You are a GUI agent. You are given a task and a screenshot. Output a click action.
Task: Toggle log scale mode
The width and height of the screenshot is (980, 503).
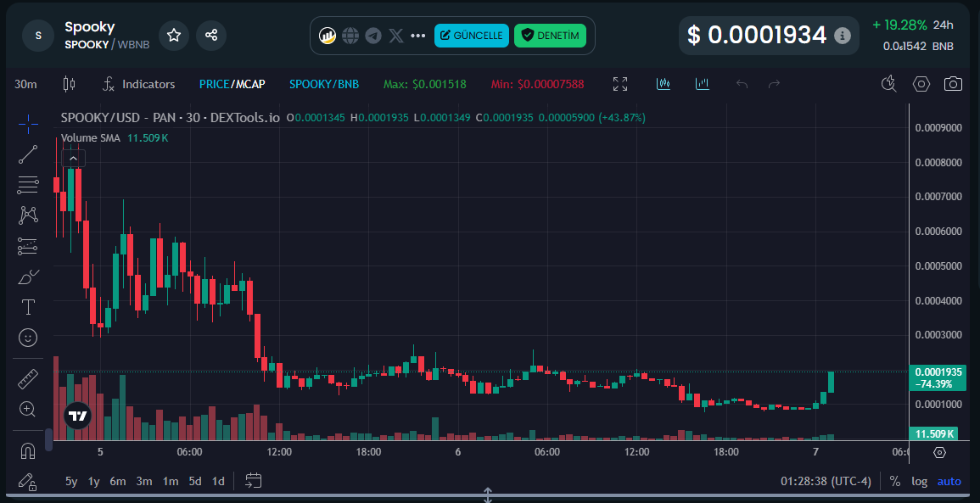pyautogui.click(x=920, y=481)
